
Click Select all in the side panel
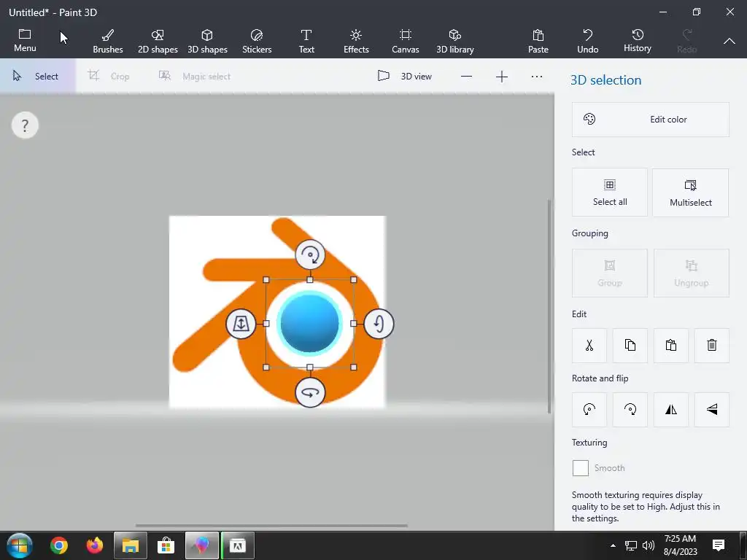(x=610, y=192)
